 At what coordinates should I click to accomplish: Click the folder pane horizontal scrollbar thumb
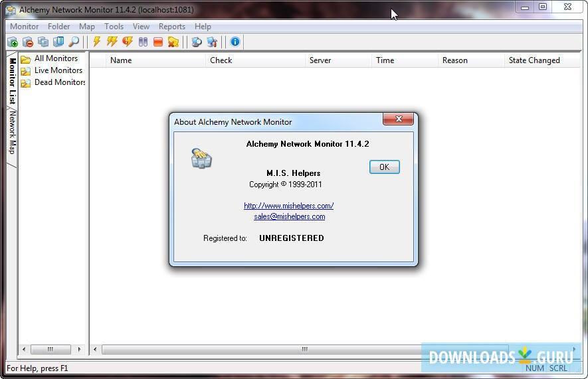click(50, 349)
